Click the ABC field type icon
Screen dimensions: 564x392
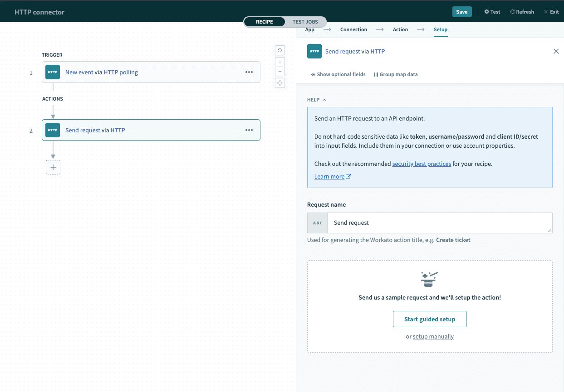pyautogui.click(x=317, y=223)
